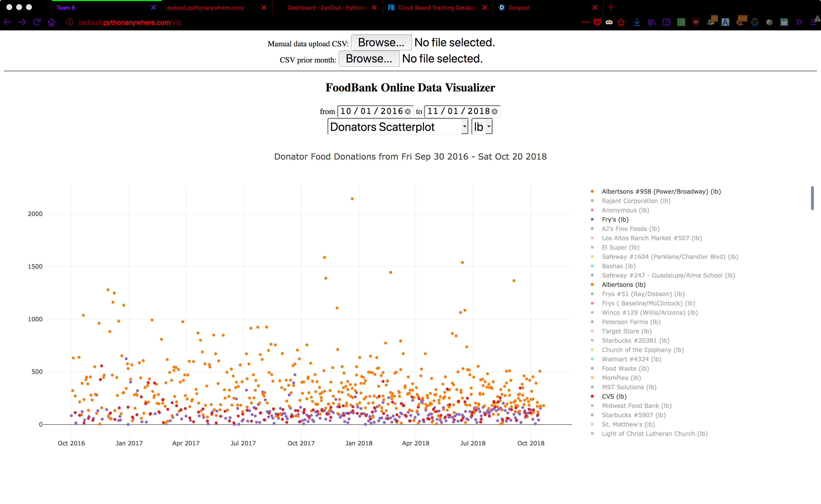Viewport: 821px width, 504px height.
Task: Hide the CVS (lb) series
Action: [x=614, y=396]
